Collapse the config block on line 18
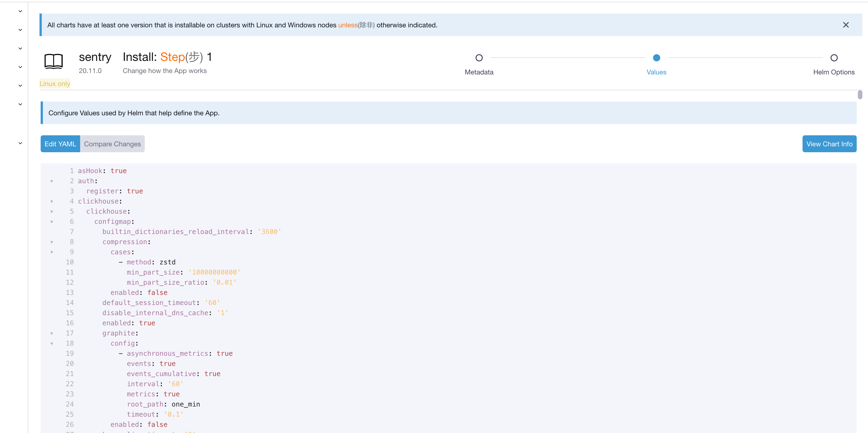This screenshot has height=433, width=868. (x=52, y=343)
